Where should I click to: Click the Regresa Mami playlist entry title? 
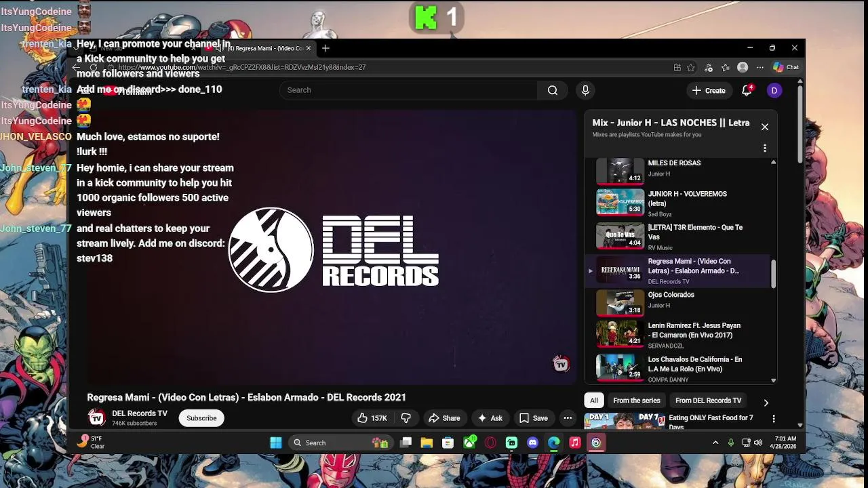(694, 266)
